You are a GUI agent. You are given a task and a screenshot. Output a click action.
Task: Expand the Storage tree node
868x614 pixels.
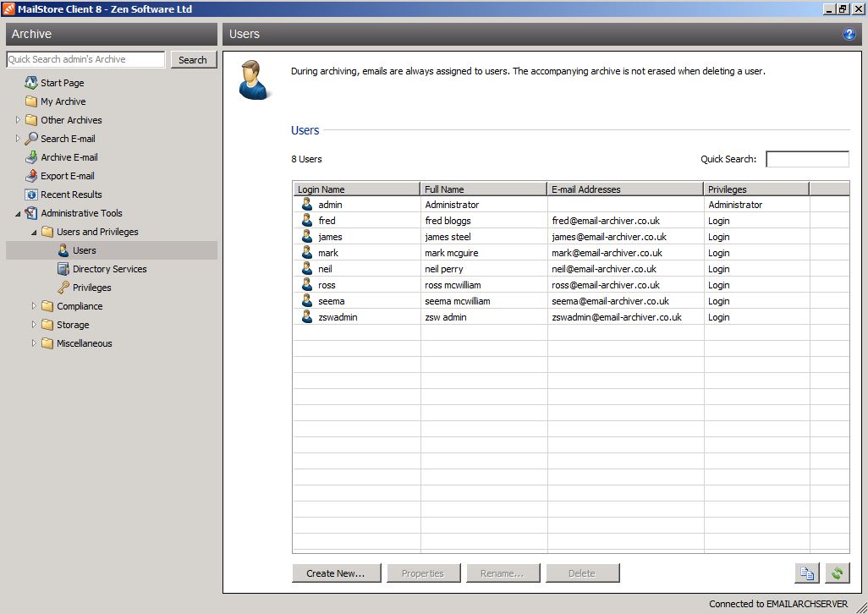tap(34, 325)
